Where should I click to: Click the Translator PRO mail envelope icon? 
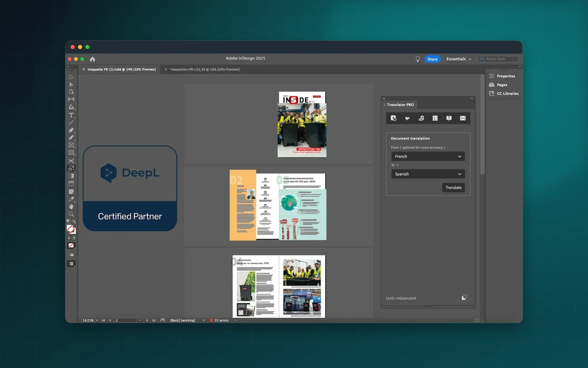pos(463,118)
